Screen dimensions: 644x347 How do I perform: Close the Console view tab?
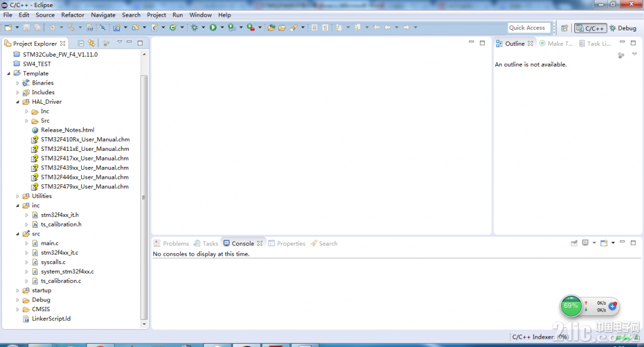[x=259, y=243]
